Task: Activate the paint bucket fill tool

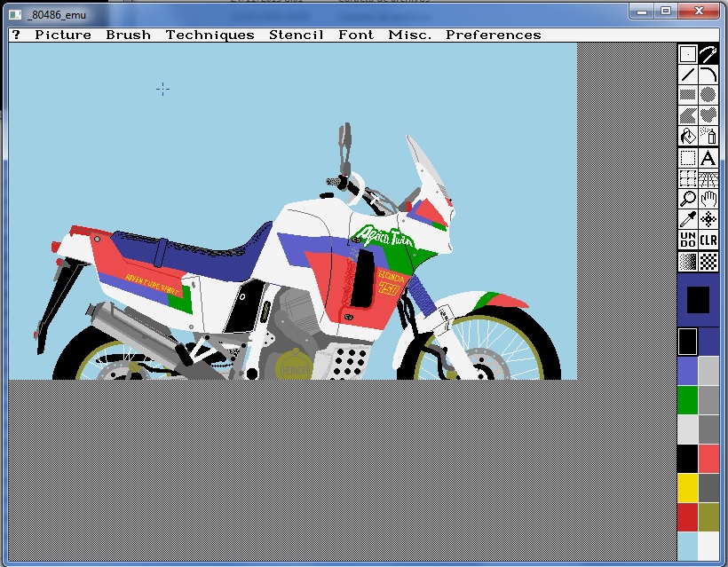Action: pyautogui.click(x=688, y=136)
